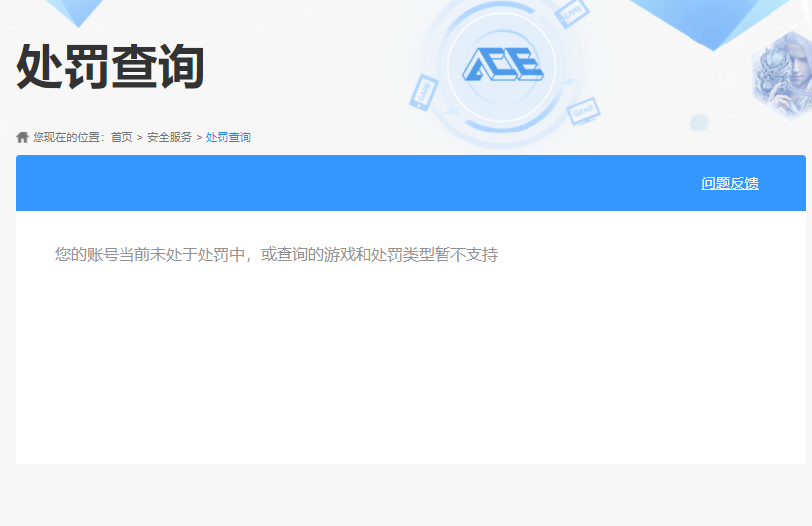Click the ACE logo in header

pos(503,65)
